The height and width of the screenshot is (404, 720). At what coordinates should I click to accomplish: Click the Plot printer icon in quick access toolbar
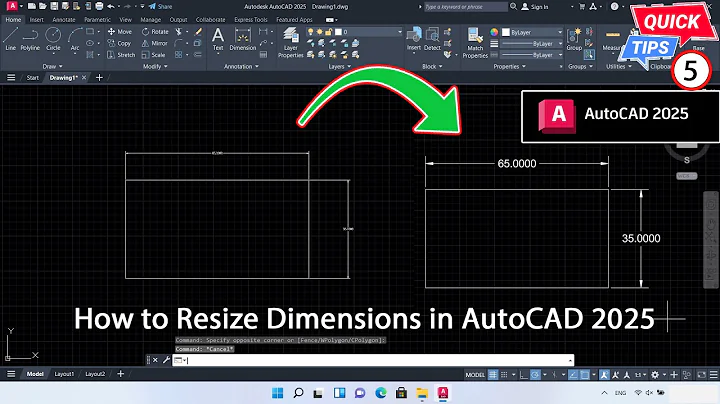pos(99,6)
